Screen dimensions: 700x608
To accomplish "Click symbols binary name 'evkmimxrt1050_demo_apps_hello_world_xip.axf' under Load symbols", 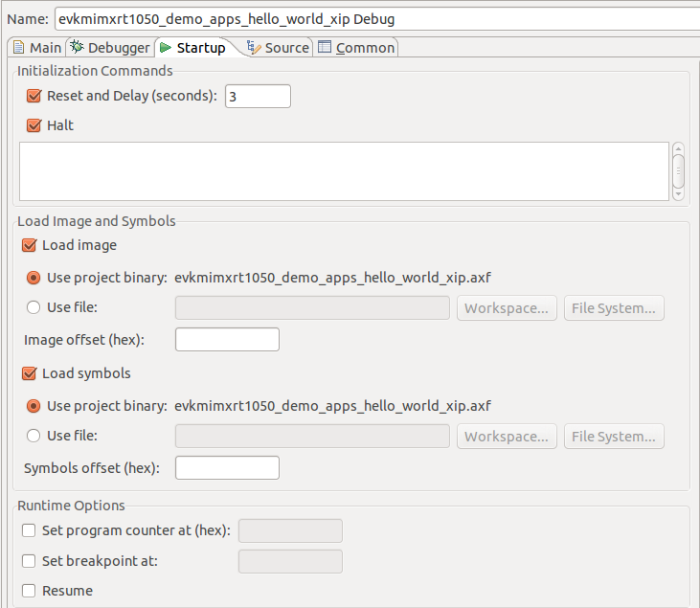I will 332,406.
